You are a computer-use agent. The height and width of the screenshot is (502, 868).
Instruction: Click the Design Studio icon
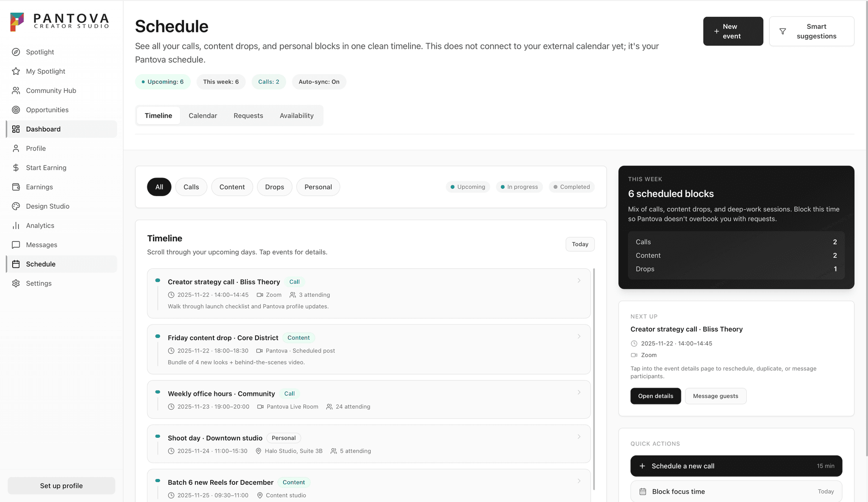click(x=16, y=206)
